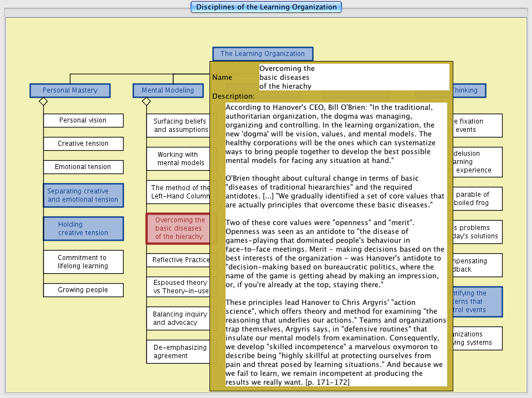Click Surfacing beliefs and assumptions box
The height and width of the screenshot is (398, 532).
click(x=178, y=126)
